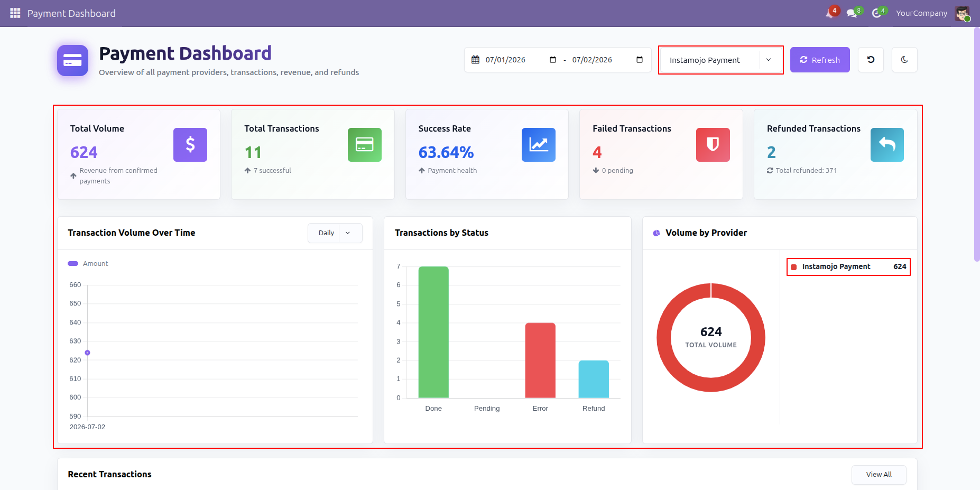Toggle the Amount legend in the volume chart
Screen dimensions: 980x490
tap(88, 263)
